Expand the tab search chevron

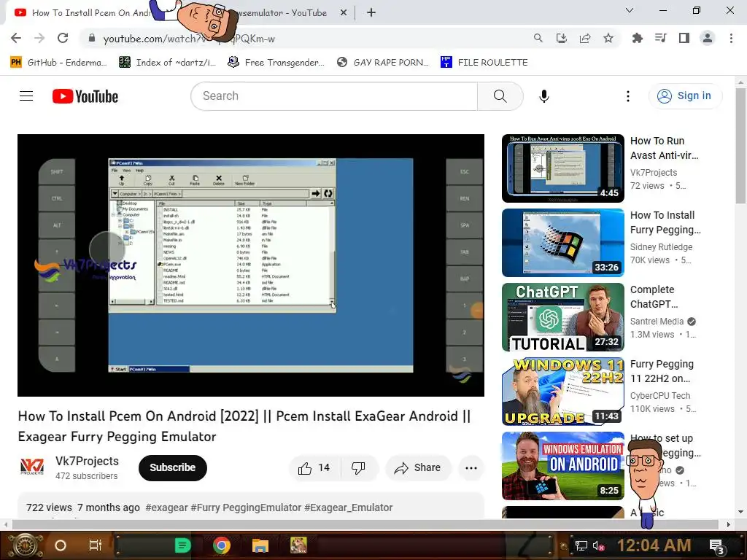click(x=630, y=10)
